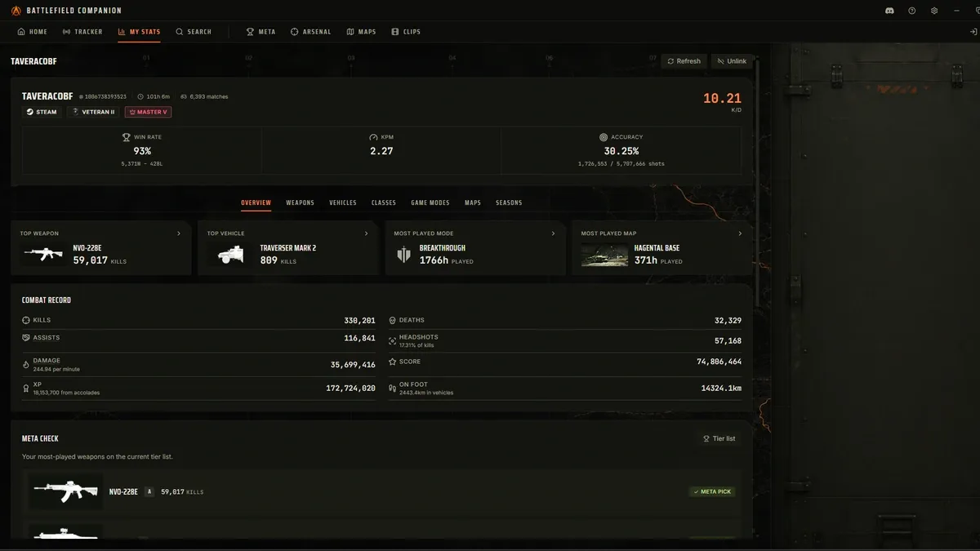Image resolution: width=980 pixels, height=551 pixels.
Task: Expand the Top Vehicle card chevron
Action: pyautogui.click(x=366, y=233)
